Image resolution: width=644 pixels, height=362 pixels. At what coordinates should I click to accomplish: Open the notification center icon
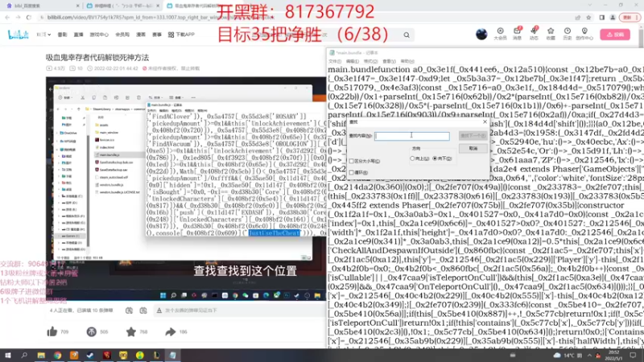pyautogui.click(x=634, y=356)
